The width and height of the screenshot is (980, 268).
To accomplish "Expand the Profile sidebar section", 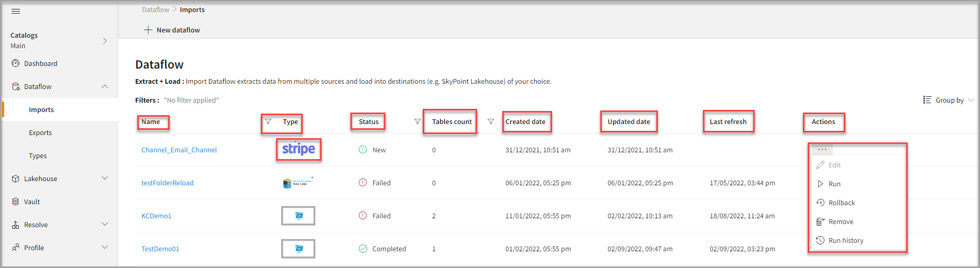I will point(105,248).
